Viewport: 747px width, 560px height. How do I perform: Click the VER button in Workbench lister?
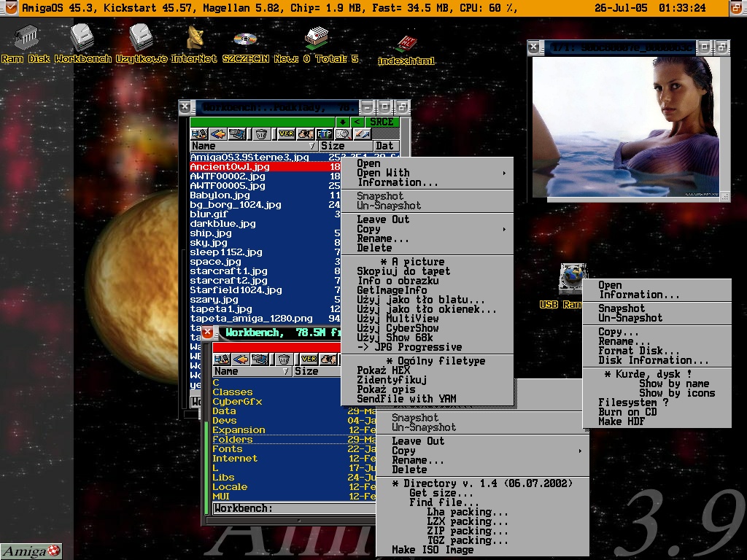(x=309, y=359)
